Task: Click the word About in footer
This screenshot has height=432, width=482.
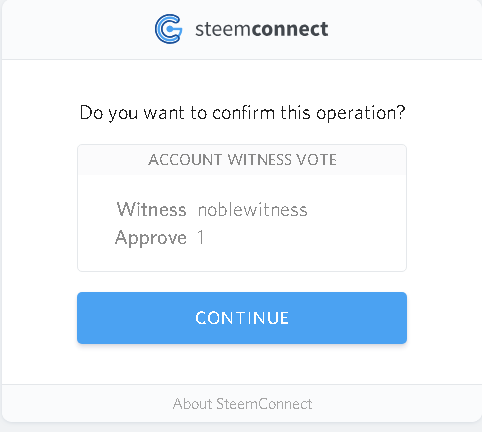Action: click(192, 404)
